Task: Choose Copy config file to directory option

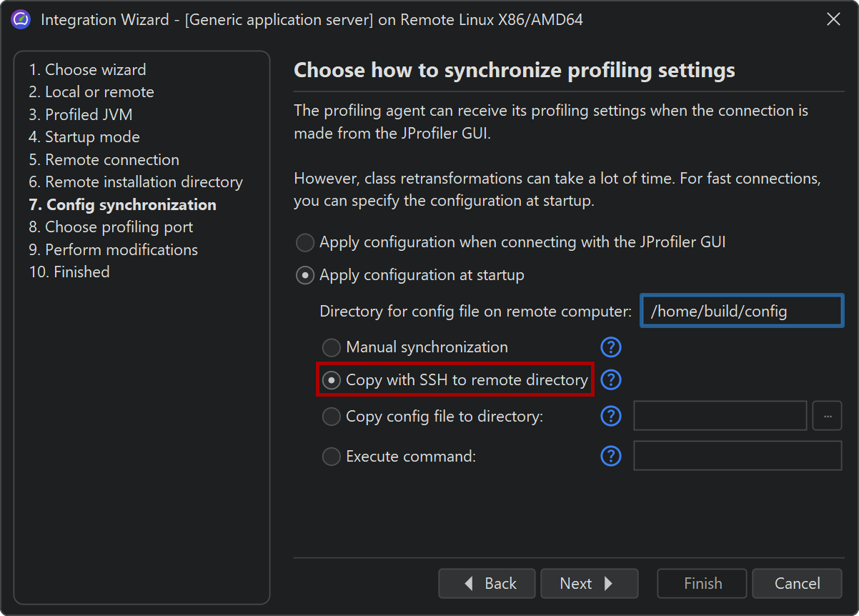Action: click(x=331, y=417)
